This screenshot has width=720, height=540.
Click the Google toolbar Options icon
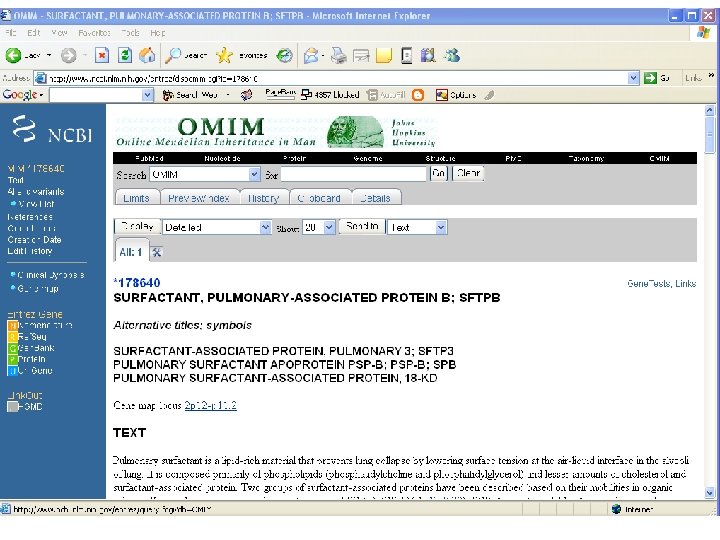[441, 95]
